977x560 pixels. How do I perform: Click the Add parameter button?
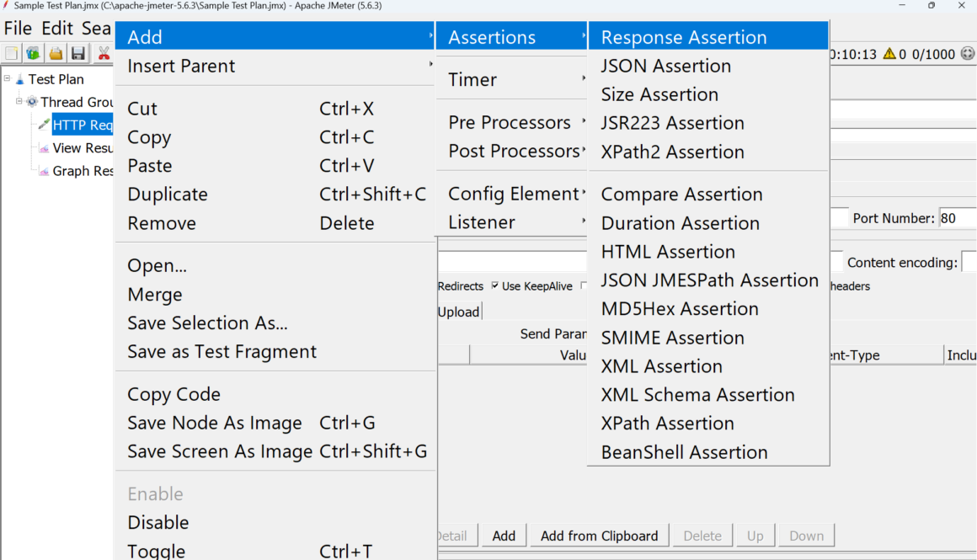coord(504,536)
